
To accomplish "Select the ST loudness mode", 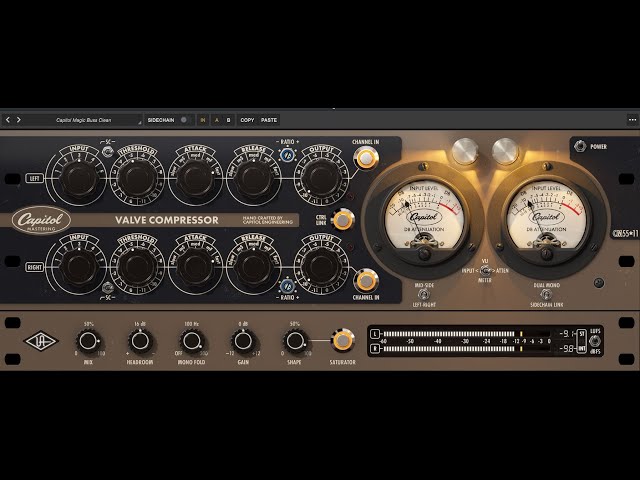I will 581,334.
